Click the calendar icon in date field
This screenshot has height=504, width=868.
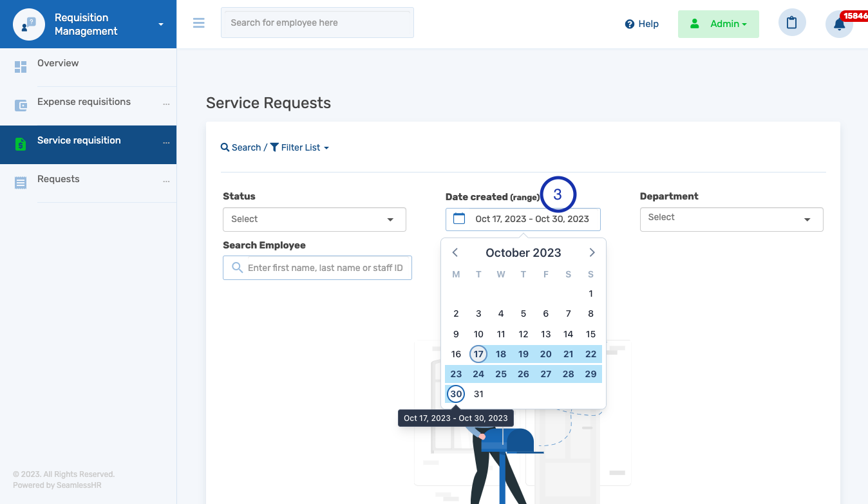pos(458,219)
